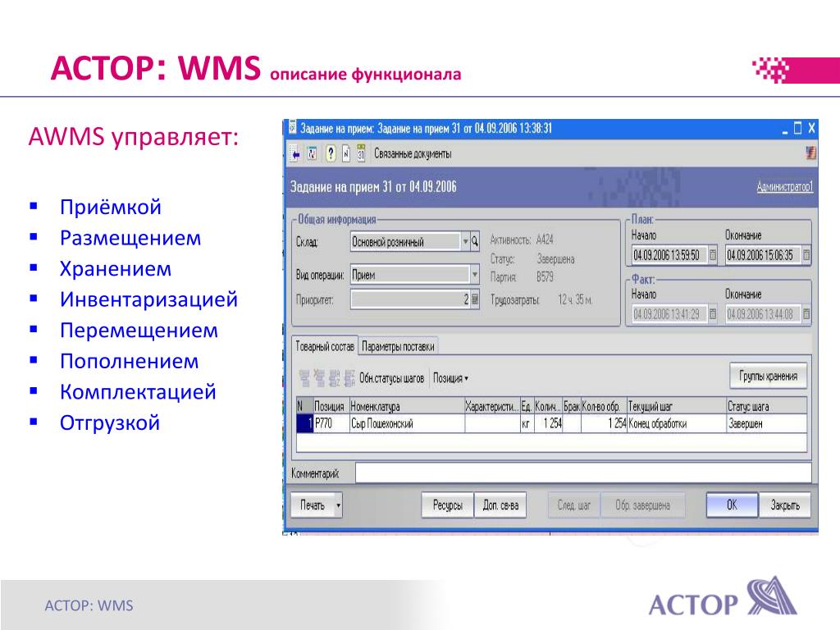Click the Позиция column header in the table
The image size is (840, 630).
tap(331, 407)
